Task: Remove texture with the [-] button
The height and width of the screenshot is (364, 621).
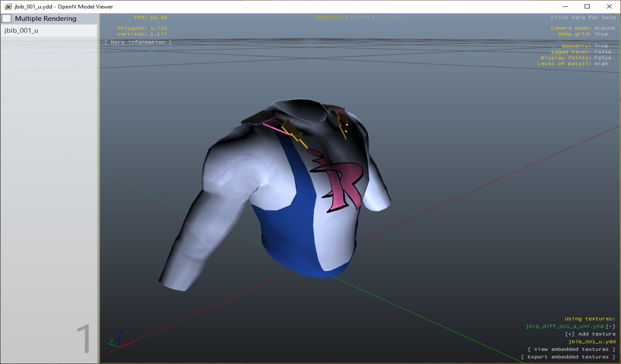Action: 610,326
